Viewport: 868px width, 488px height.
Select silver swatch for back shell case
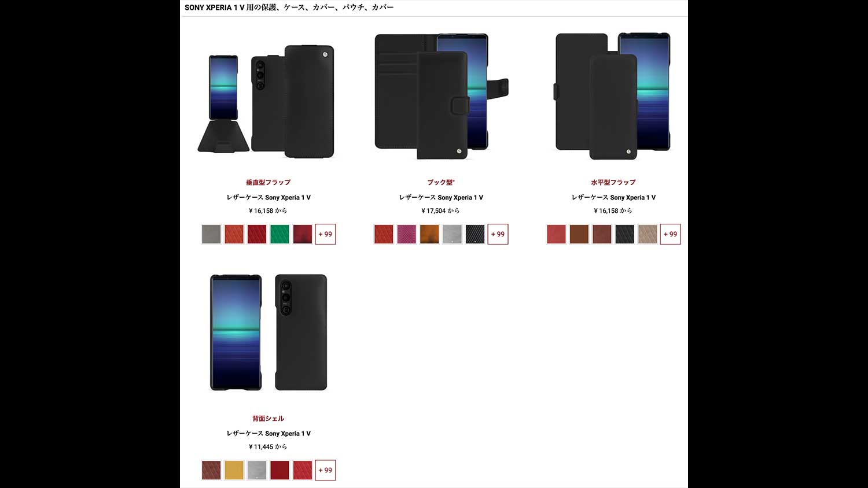coord(257,470)
